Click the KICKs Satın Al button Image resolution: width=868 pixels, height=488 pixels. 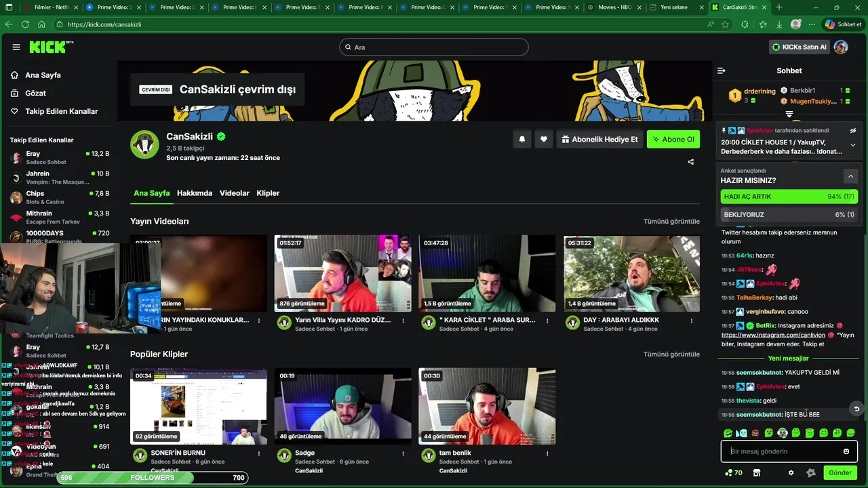click(x=800, y=47)
